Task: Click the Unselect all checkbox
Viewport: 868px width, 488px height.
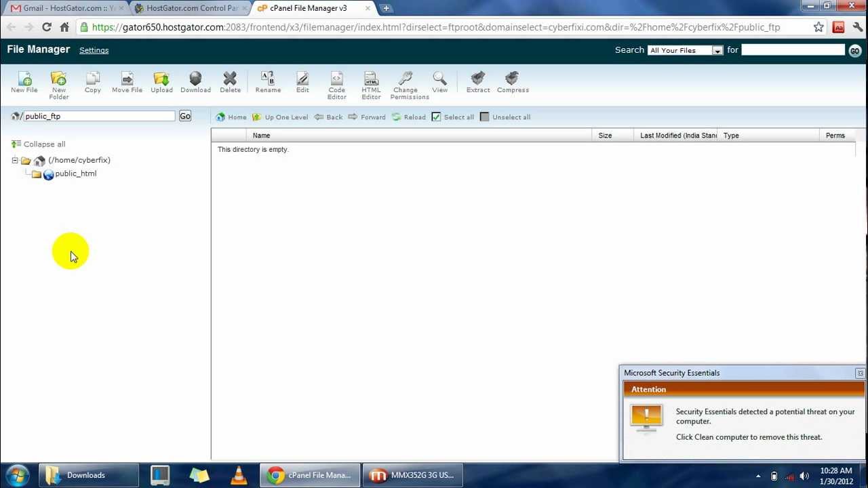Action: 484,117
